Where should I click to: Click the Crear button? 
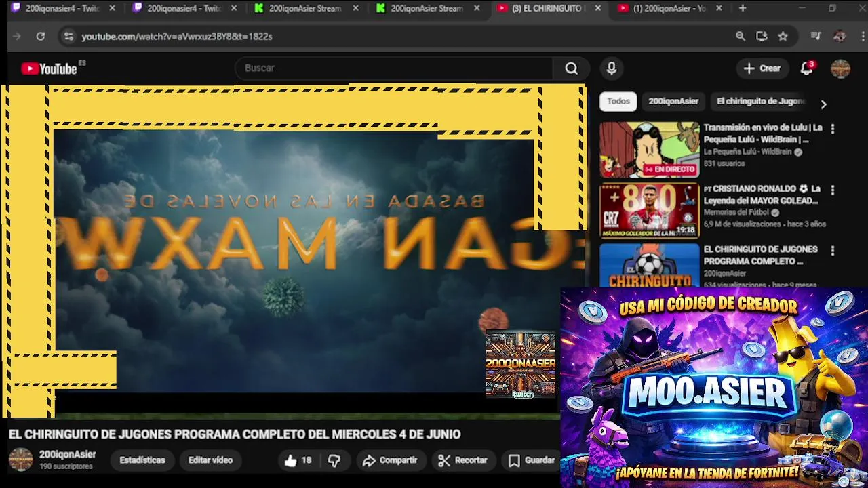(x=762, y=68)
